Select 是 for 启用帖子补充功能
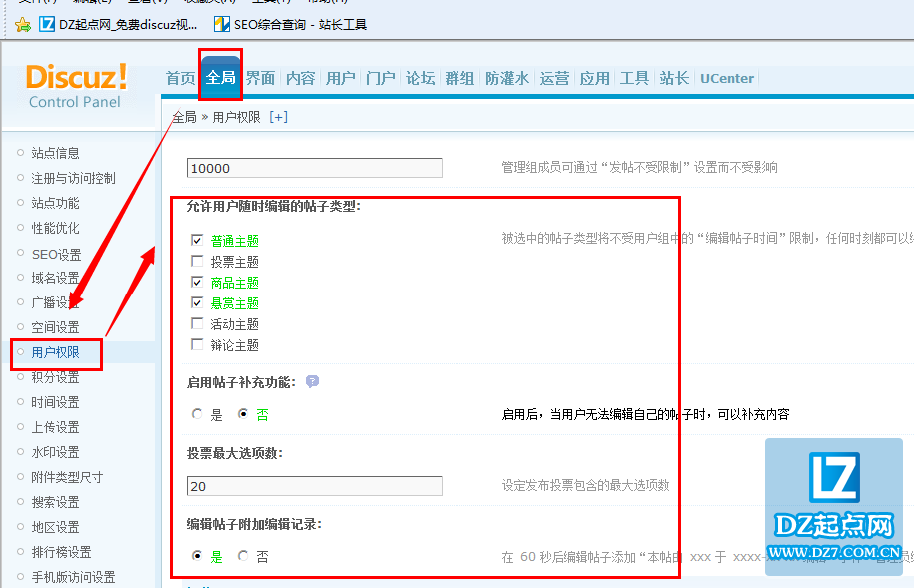The image size is (914, 588). pyautogui.click(x=197, y=414)
